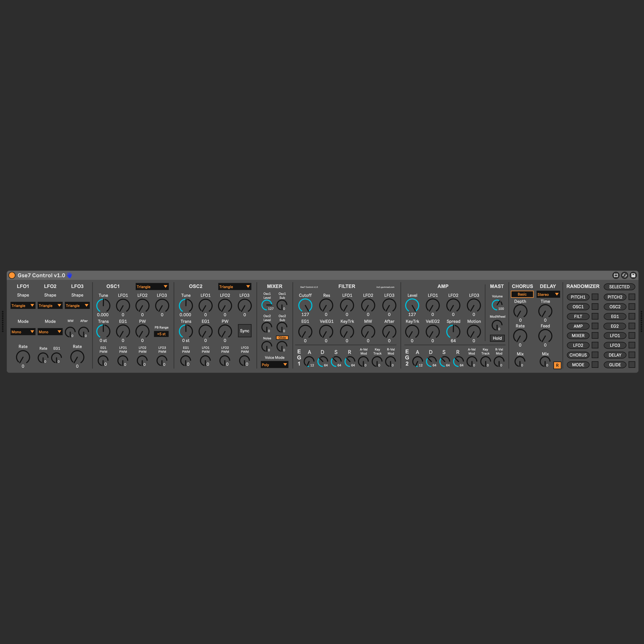Check the box next to DELAY randomizer
This screenshot has width=644, height=644.
click(x=632, y=355)
